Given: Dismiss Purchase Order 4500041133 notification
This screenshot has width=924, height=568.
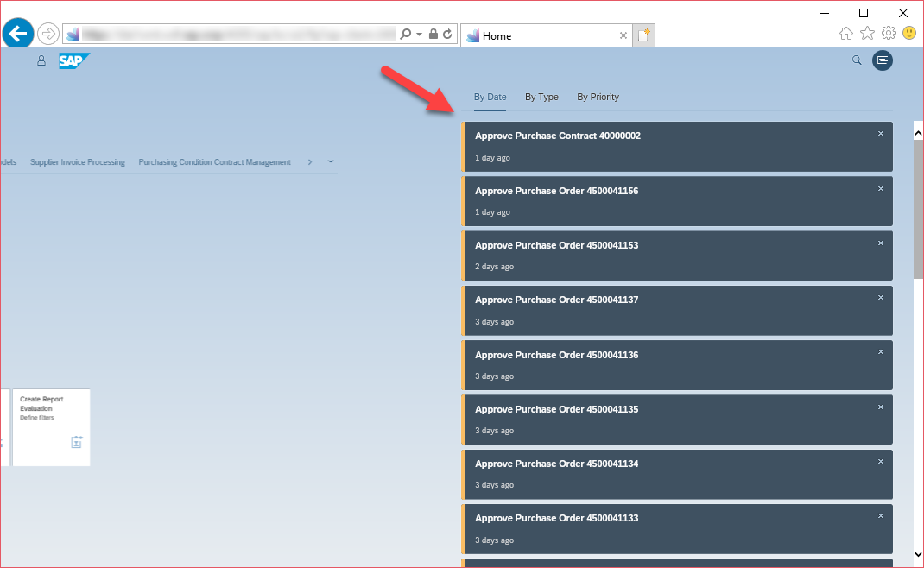Looking at the screenshot, I should 881,515.
